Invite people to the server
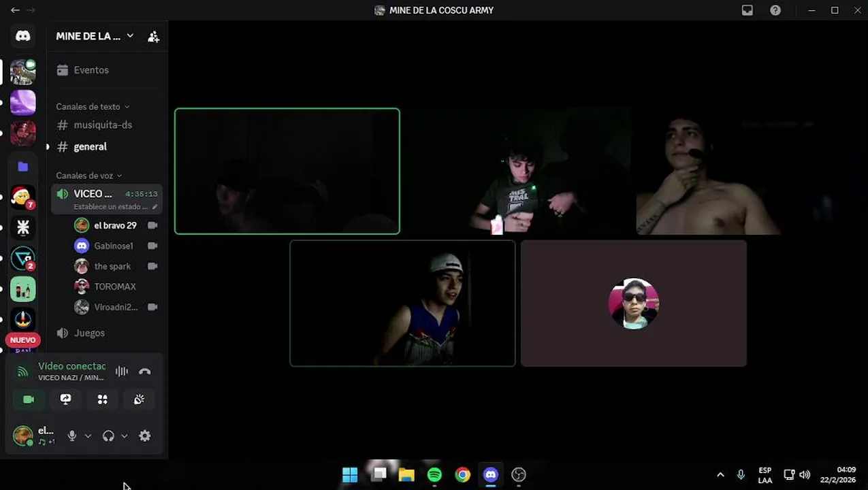868x490 pixels. point(153,37)
